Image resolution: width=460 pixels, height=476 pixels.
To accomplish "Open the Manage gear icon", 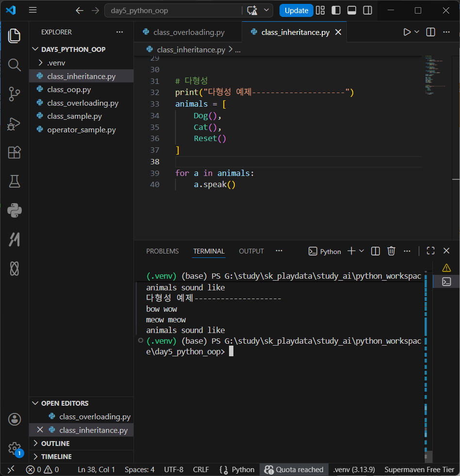I will click(x=14, y=448).
